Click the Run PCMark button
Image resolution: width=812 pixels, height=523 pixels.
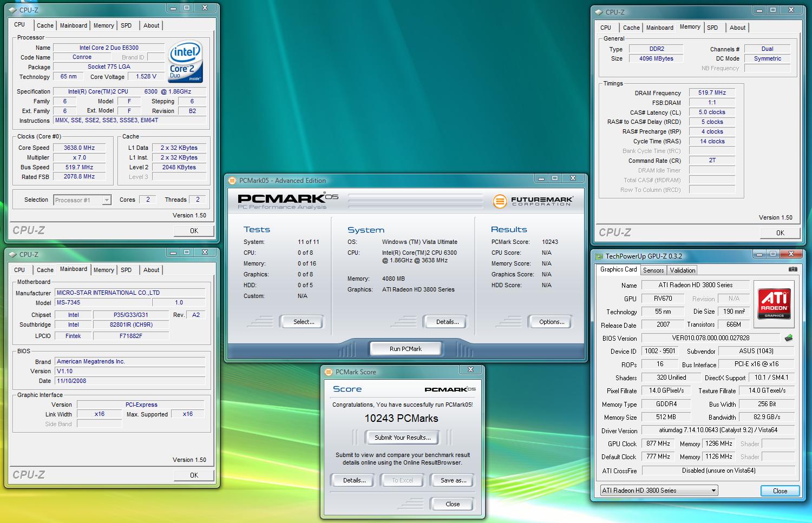click(405, 349)
